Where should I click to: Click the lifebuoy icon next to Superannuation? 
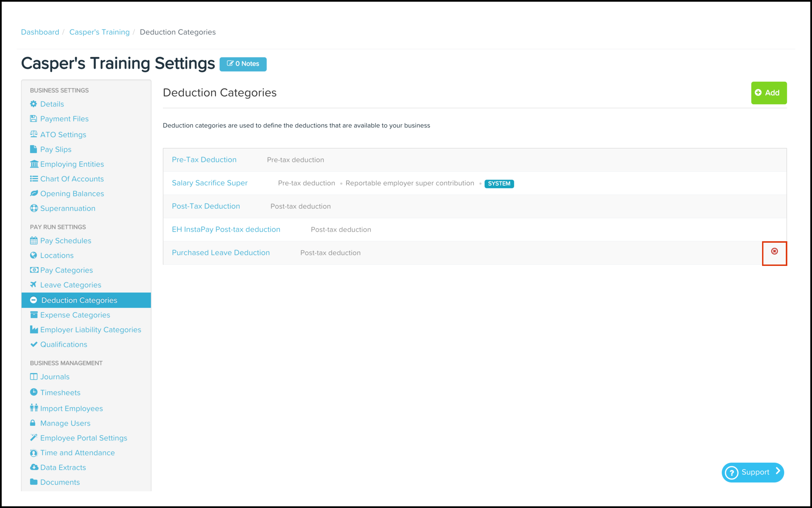(x=34, y=208)
